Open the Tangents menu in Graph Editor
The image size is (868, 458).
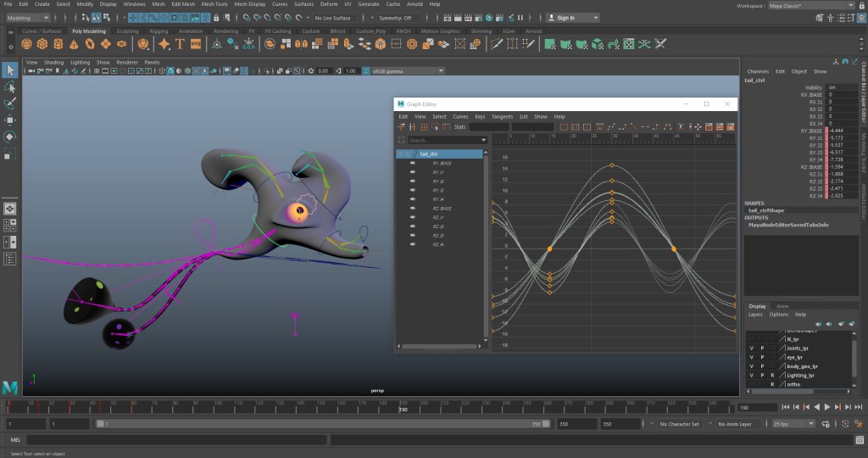point(502,116)
